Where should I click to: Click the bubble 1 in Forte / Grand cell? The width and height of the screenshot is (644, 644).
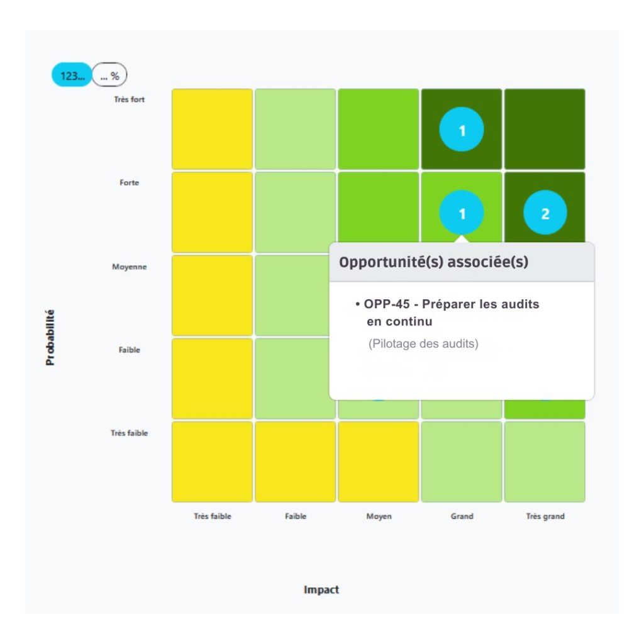(x=461, y=213)
